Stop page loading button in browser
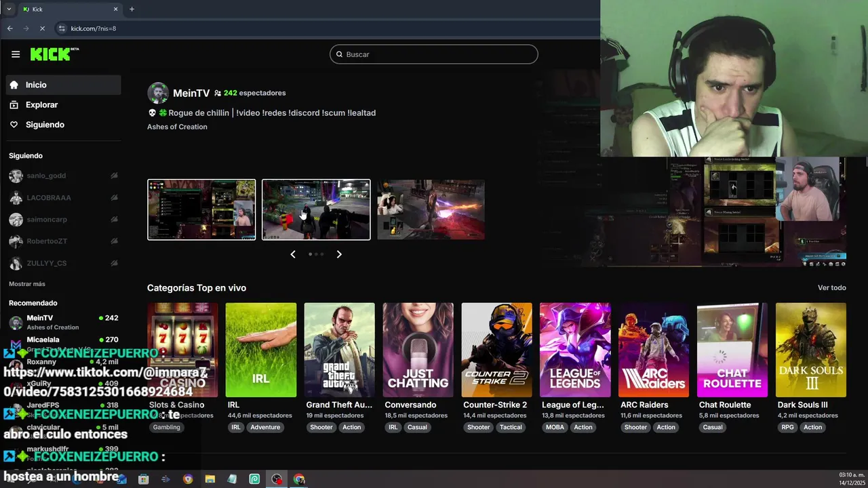Viewport: 868px width, 488px height. [42, 28]
